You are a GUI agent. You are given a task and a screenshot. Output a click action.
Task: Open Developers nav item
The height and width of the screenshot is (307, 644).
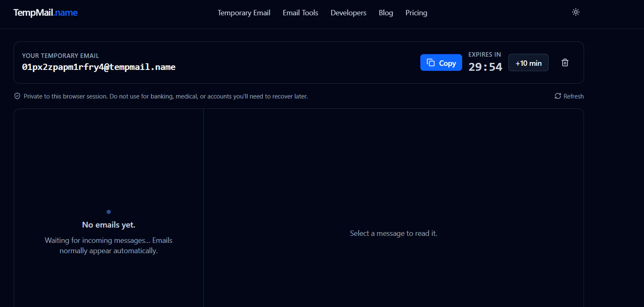348,13
